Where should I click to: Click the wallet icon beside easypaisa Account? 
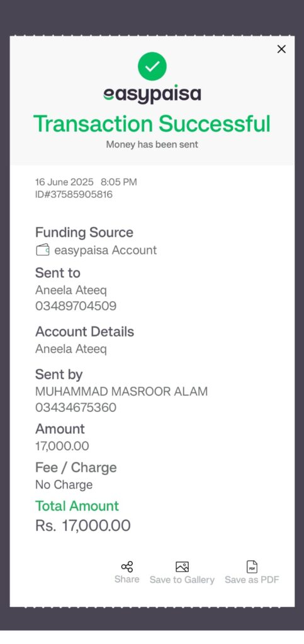pyautogui.click(x=43, y=250)
